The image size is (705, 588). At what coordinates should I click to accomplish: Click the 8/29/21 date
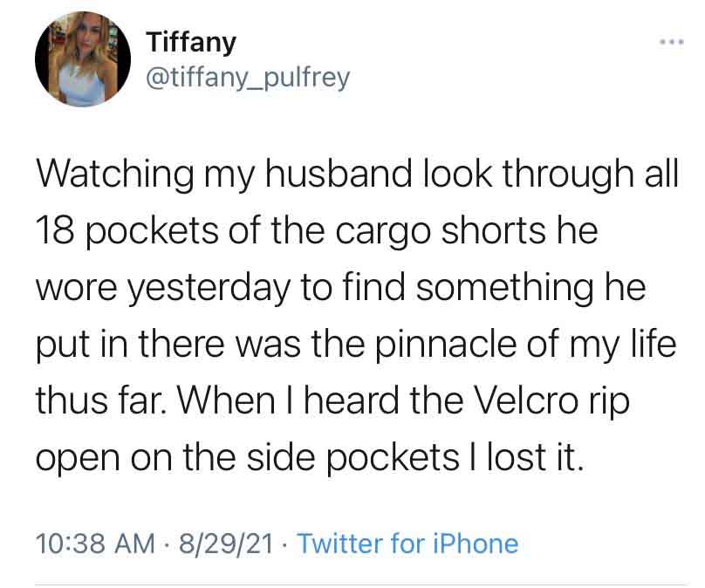[x=226, y=543]
